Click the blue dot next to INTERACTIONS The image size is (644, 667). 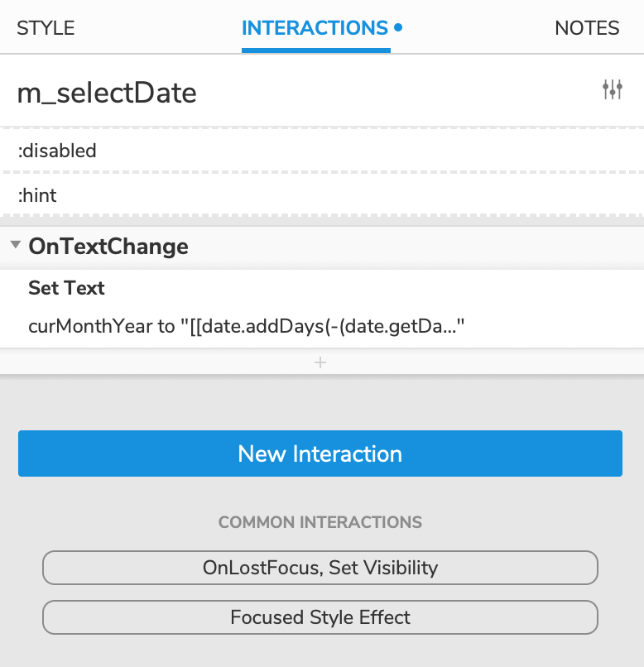(x=398, y=26)
